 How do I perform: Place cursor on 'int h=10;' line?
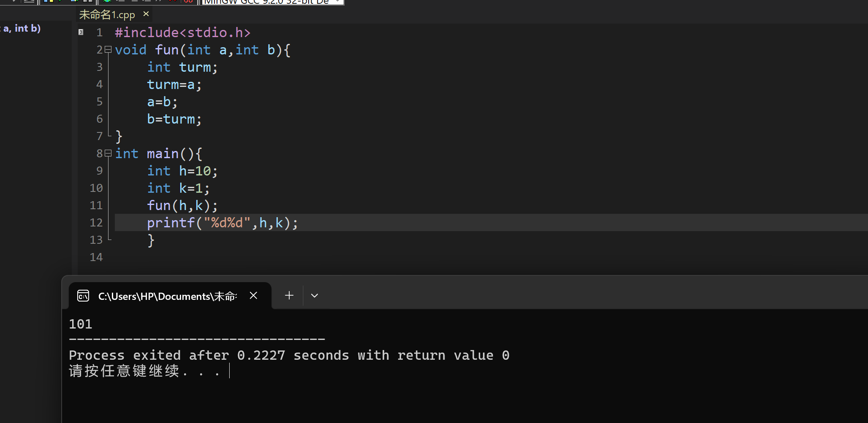pos(182,171)
